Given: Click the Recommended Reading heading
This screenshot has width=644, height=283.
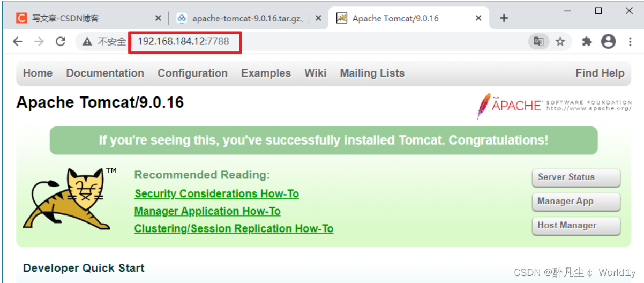Looking at the screenshot, I should (202, 175).
